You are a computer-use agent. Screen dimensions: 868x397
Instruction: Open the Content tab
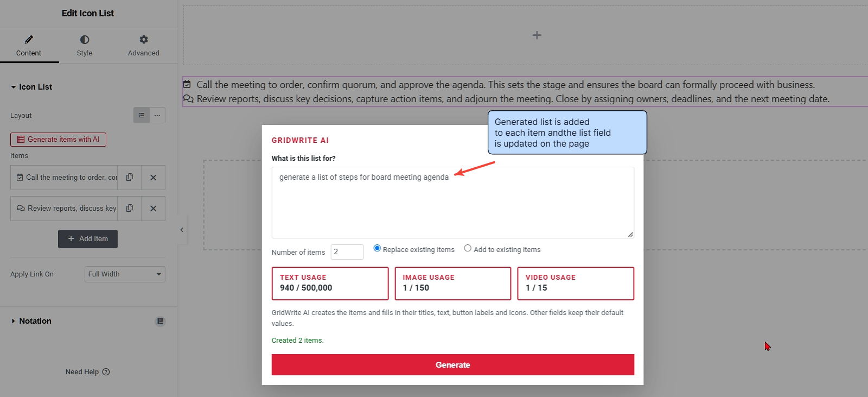[x=29, y=46]
